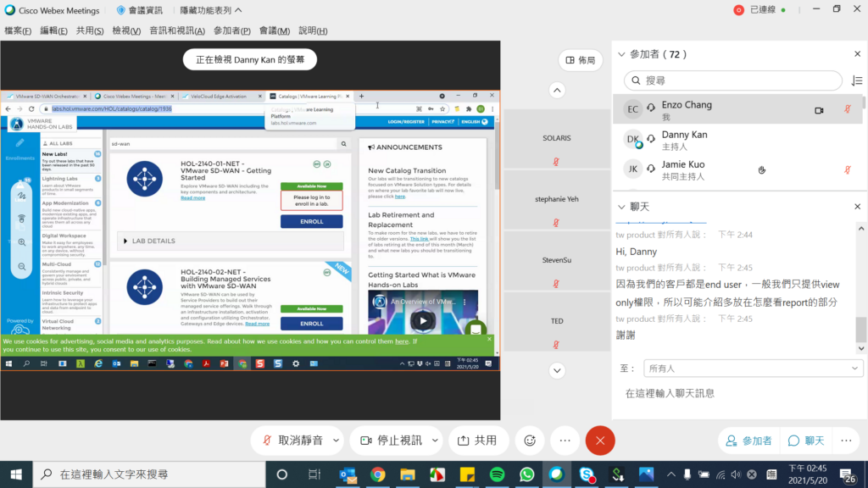This screenshot has height=488, width=868.
Task: Click the participant sort icon
Action: click(857, 80)
